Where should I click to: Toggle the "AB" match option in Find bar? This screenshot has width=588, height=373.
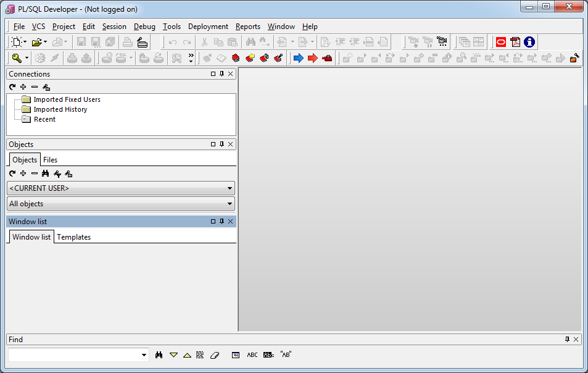pyautogui.click(x=286, y=354)
